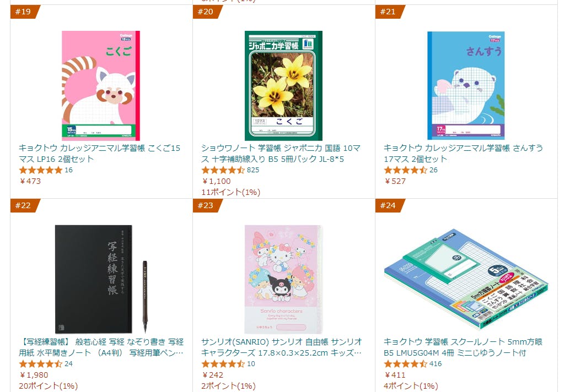
Task: Open キョクトウ スクールノート 5mm方眼 title link
Action: pos(463,347)
